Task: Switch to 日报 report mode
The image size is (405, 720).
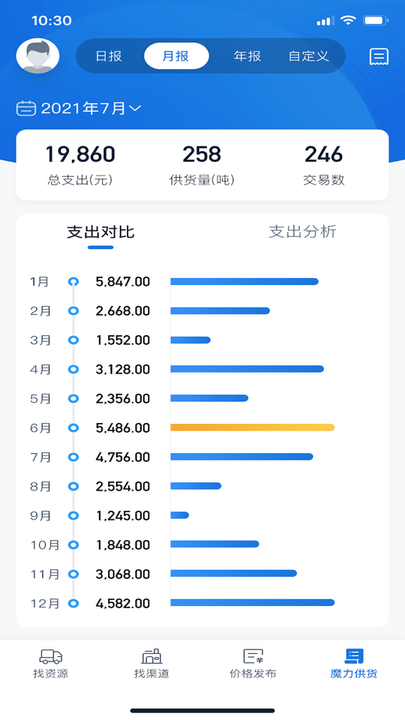Action: coord(109,56)
